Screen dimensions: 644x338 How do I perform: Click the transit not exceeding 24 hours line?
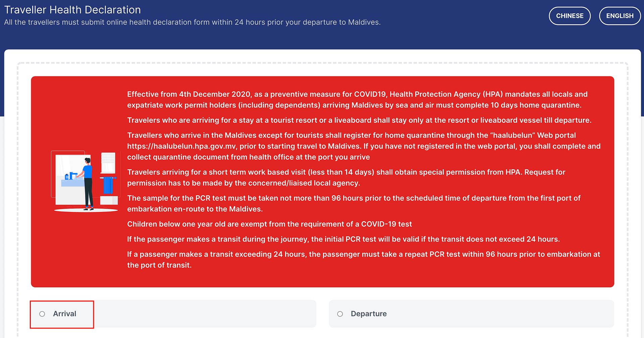click(x=343, y=239)
